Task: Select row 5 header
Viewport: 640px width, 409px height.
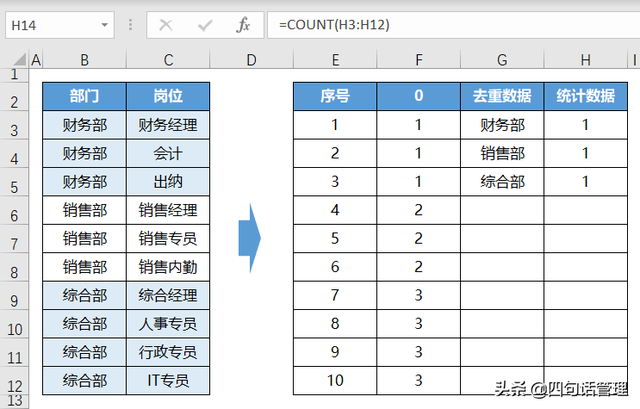Action: (x=14, y=182)
